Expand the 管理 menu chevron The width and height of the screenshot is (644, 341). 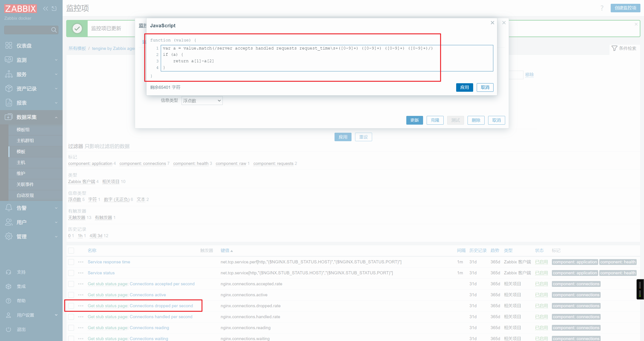(x=56, y=237)
